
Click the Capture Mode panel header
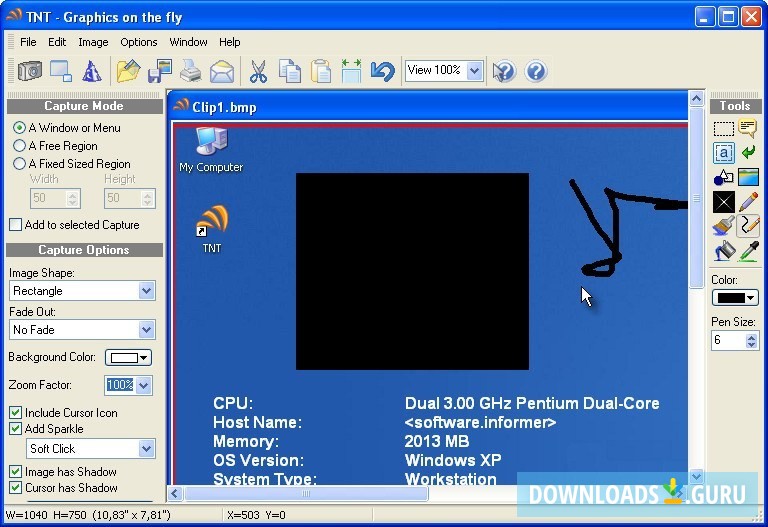click(84, 106)
